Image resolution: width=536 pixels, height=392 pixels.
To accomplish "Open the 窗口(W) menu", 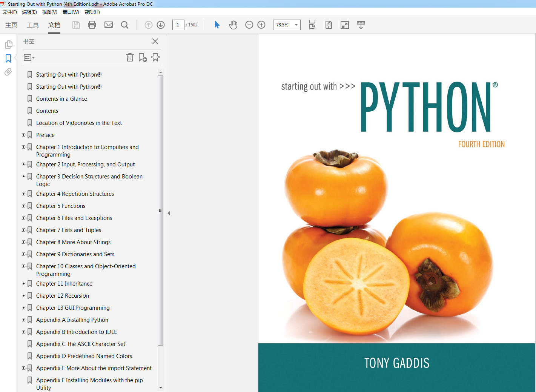I will click(71, 12).
